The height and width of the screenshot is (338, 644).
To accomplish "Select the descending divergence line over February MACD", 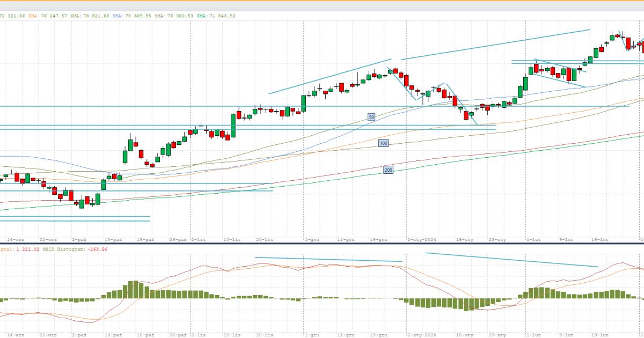I will click(511, 260).
